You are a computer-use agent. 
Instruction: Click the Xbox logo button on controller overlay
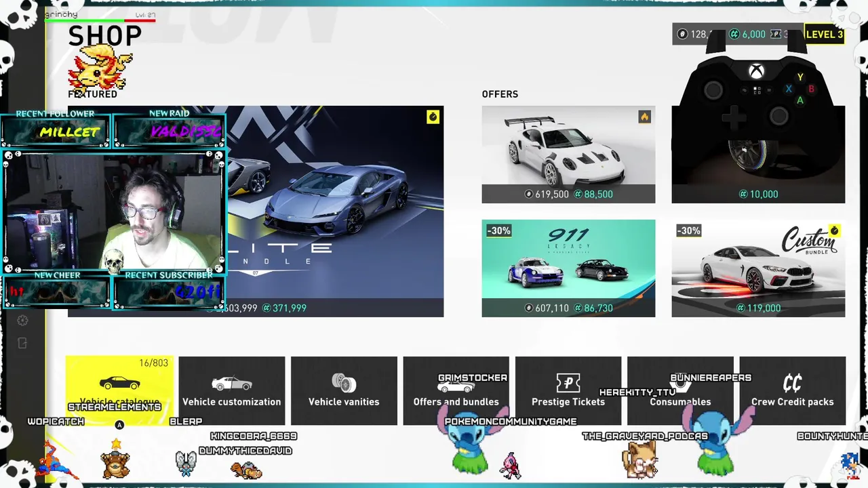tap(757, 70)
